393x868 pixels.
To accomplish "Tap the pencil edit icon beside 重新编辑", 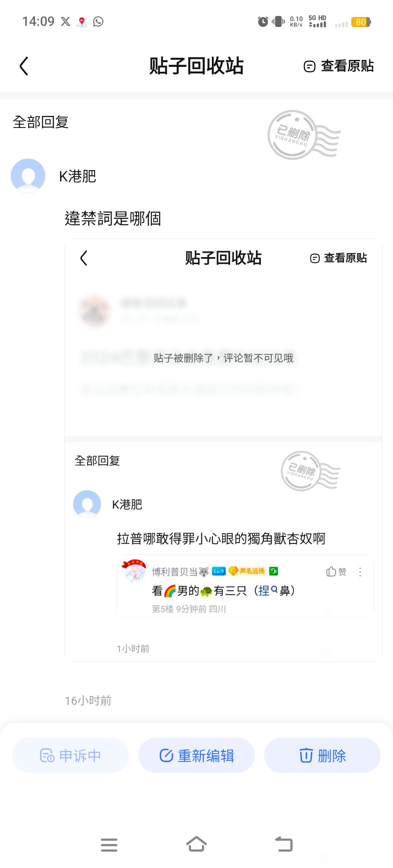I will (x=166, y=755).
